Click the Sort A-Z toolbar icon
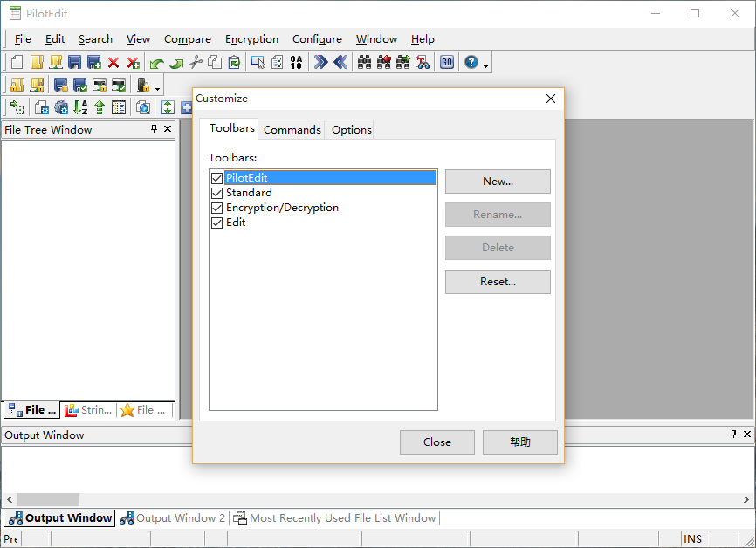The height and width of the screenshot is (548, 756). pos(80,107)
